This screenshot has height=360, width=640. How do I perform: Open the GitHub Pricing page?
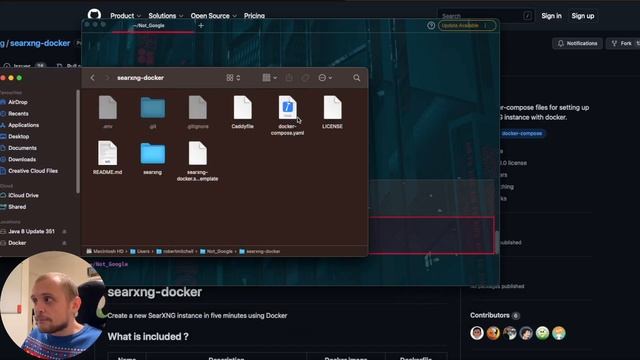click(254, 16)
